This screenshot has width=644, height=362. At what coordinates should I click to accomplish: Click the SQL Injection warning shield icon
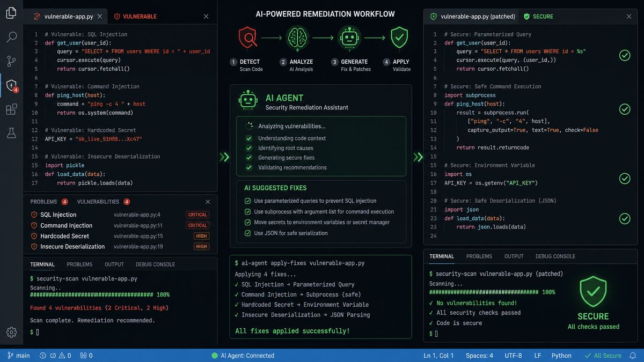(34, 215)
